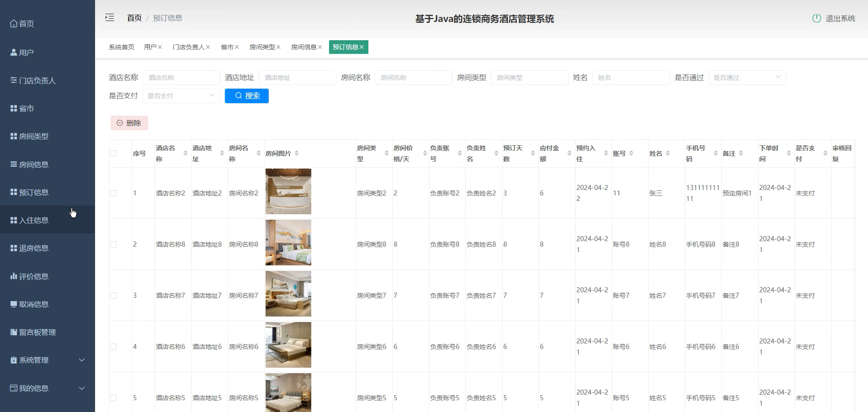Collapse the sidebar with the menu fold icon
The height and width of the screenshot is (412, 868).
110,18
